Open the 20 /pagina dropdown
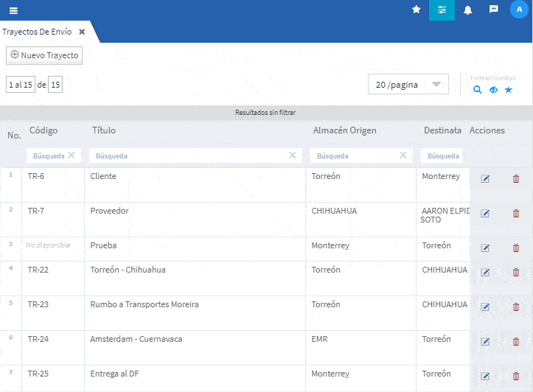 coord(408,84)
